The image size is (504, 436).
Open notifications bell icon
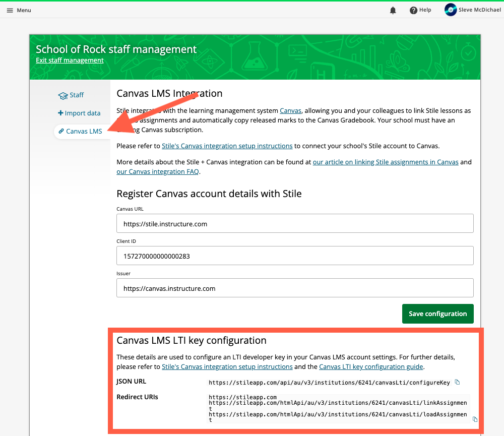393,10
